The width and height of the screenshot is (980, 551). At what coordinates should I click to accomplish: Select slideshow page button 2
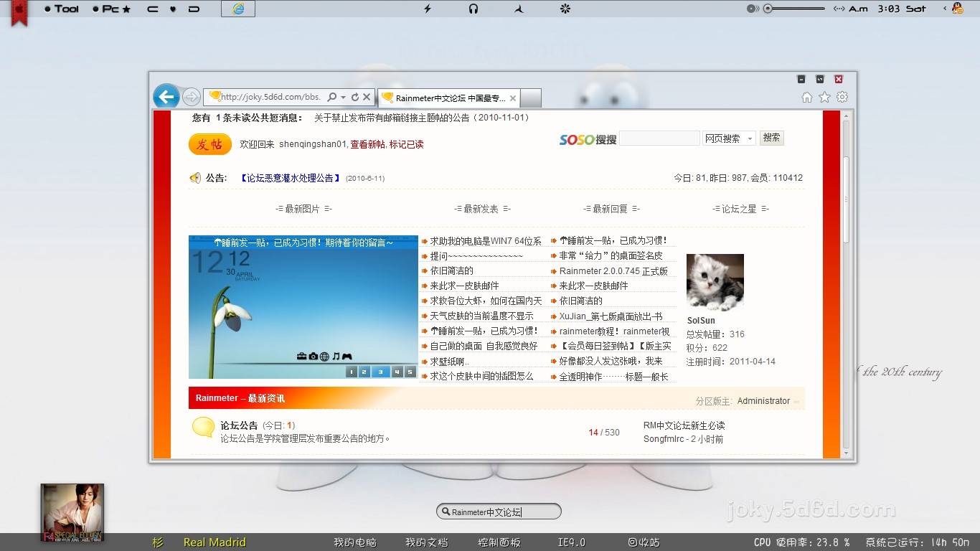[x=364, y=372]
